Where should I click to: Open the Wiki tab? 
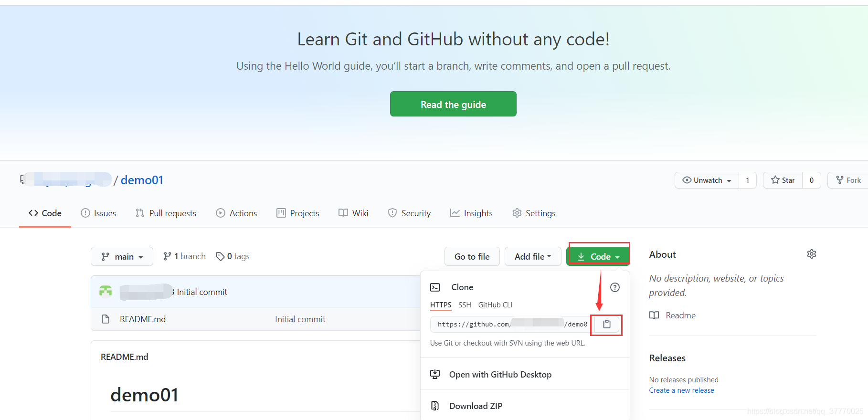coord(353,213)
